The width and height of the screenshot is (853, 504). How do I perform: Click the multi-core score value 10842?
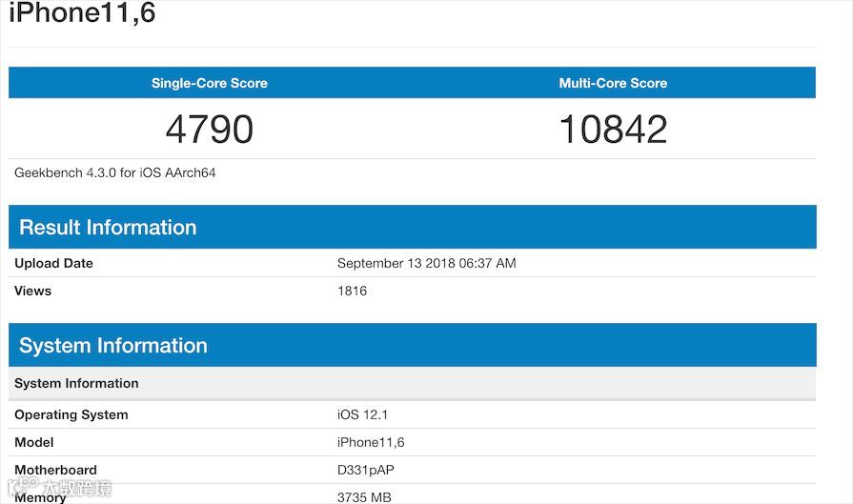coord(613,130)
